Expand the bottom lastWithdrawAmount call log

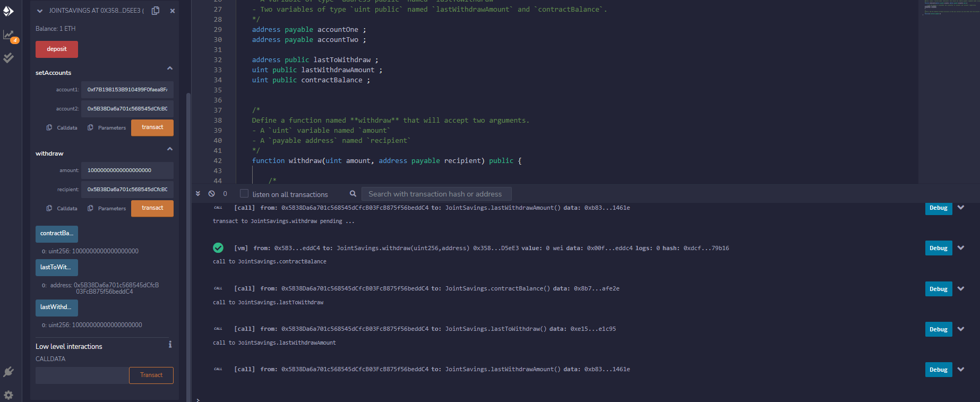961,370
